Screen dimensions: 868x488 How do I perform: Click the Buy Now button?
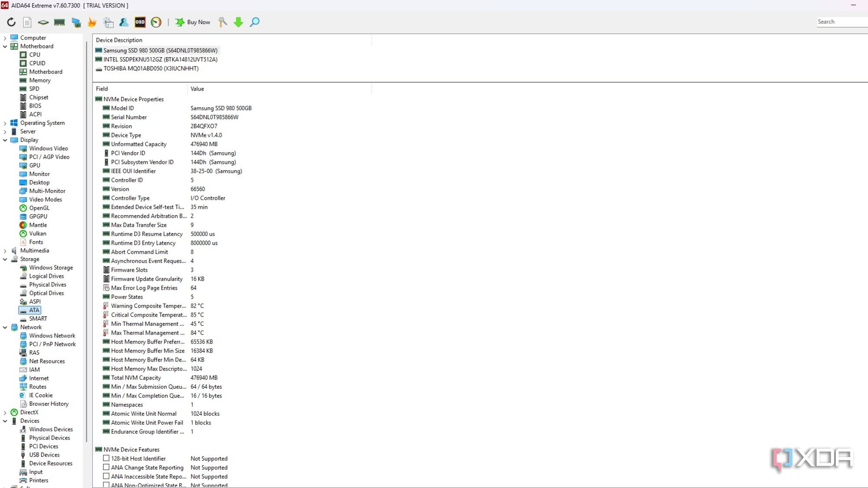(193, 22)
